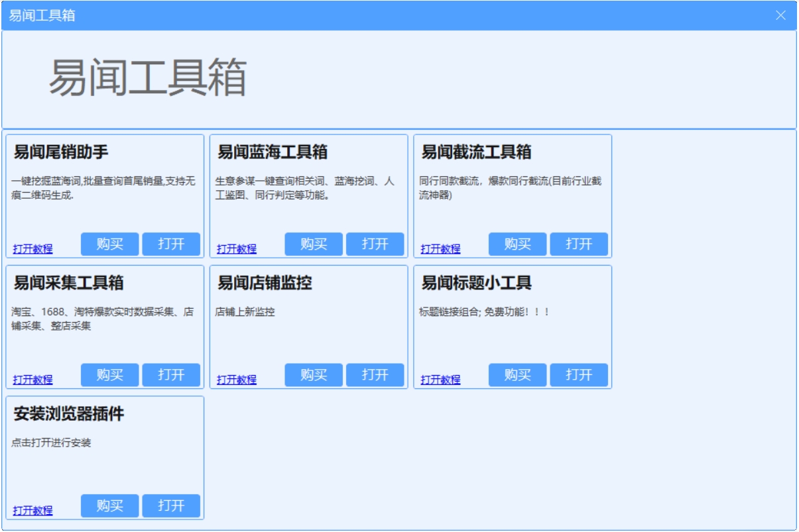Click description 点击打开进行安装
This screenshot has height=532, width=799.
[x=51, y=443]
